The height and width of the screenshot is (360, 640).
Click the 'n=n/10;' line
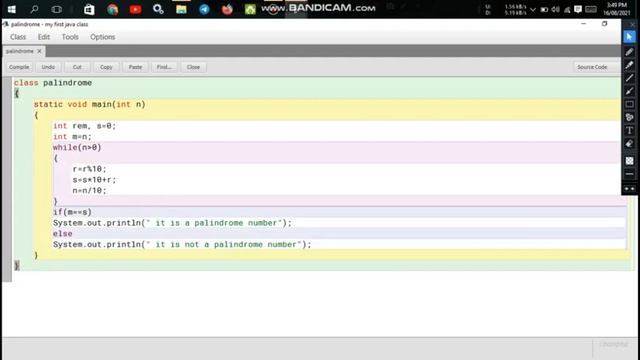pos(89,191)
